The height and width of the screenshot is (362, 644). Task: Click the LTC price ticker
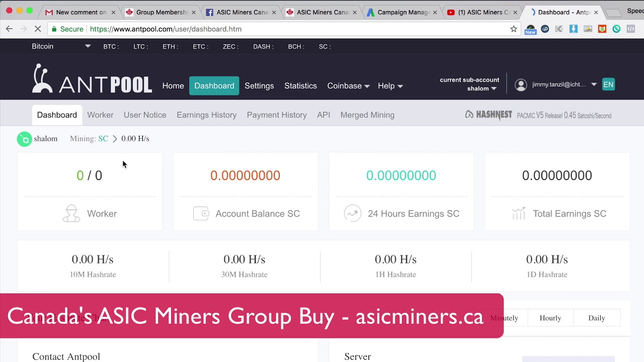141,46
